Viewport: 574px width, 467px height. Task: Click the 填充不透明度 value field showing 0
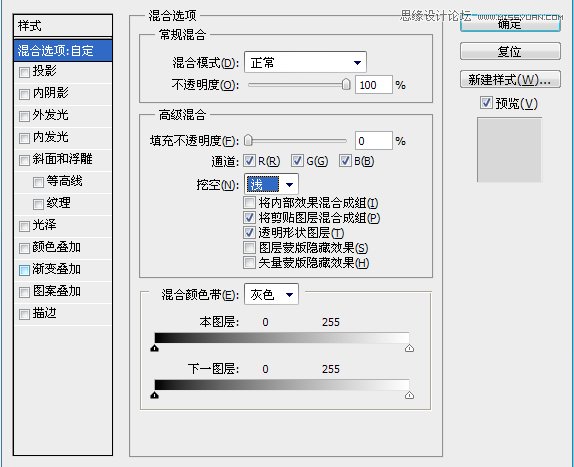tap(374, 141)
